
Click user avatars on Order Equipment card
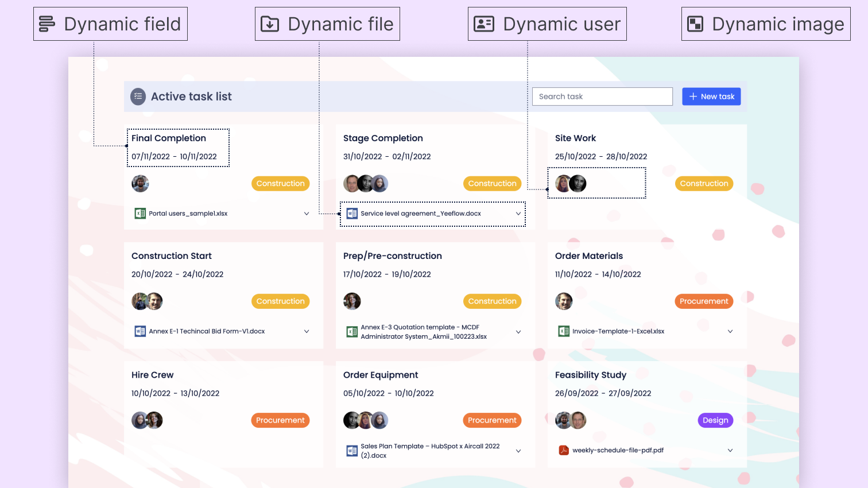[366, 420]
